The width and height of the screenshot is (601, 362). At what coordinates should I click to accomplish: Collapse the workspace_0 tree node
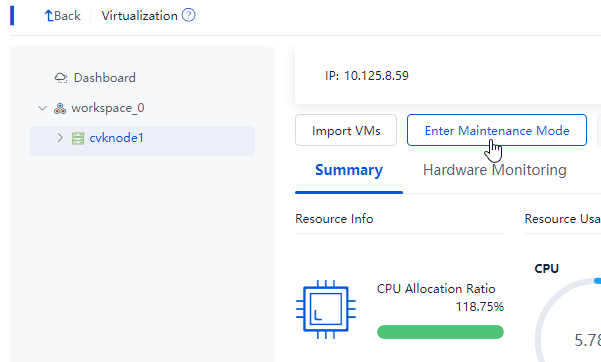click(x=43, y=108)
